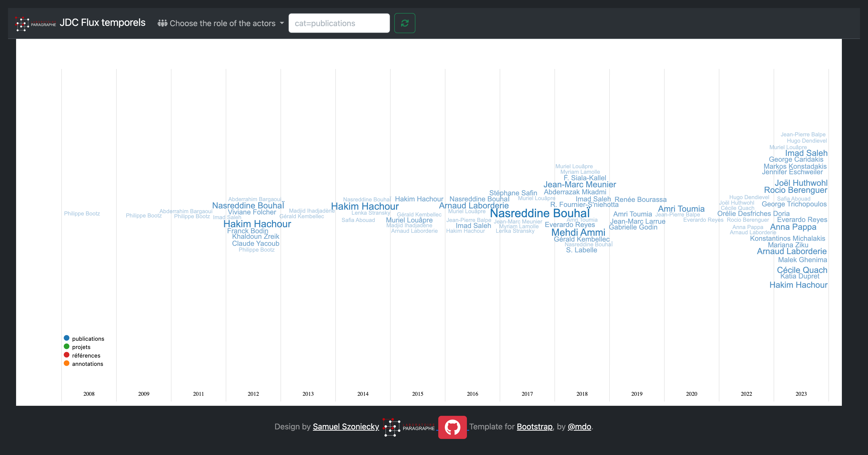Open the Bootstrap link in footer
The image size is (868, 455).
tap(535, 427)
